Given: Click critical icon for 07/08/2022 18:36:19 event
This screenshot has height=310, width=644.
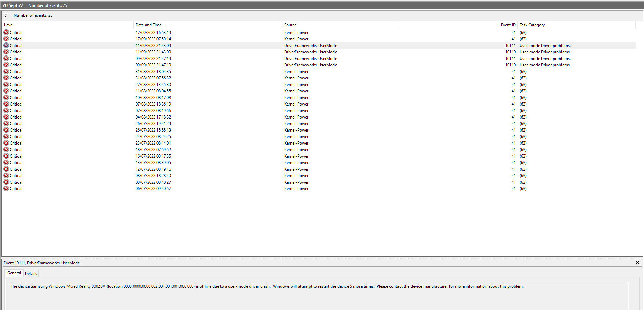Looking at the screenshot, I should 6,104.
